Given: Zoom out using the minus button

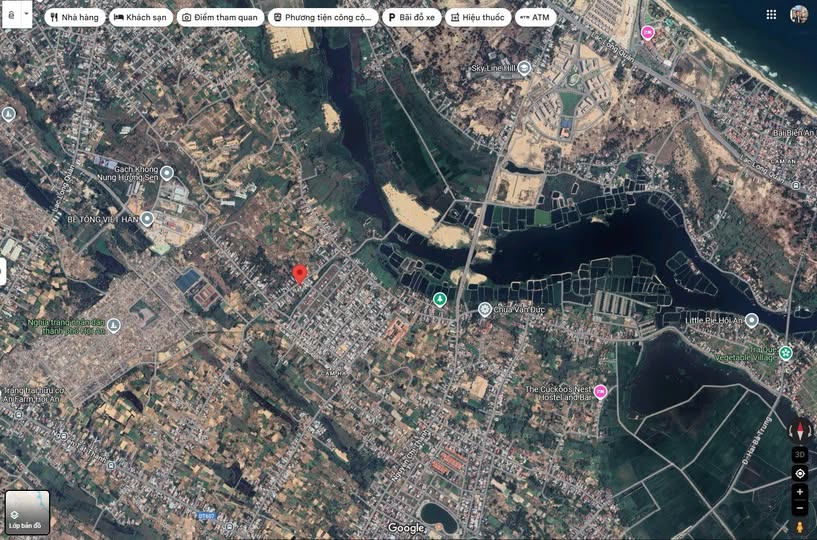Looking at the screenshot, I should [x=800, y=508].
